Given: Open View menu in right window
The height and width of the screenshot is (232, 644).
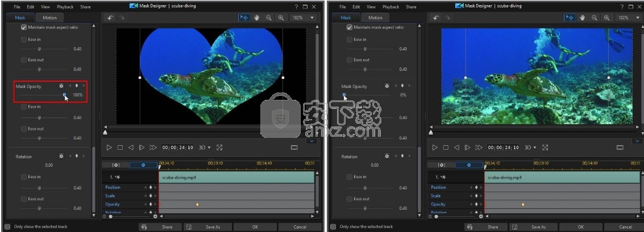Looking at the screenshot, I should [x=371, y=7].
